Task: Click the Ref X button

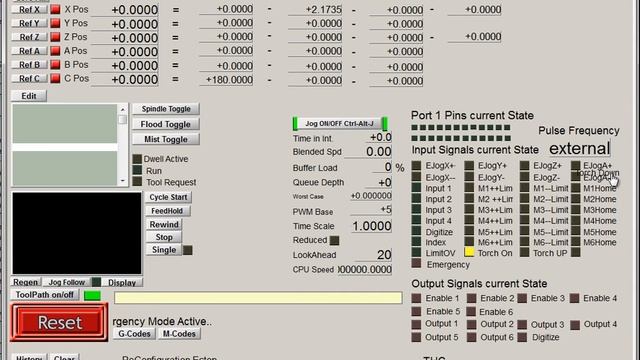Action: click(29, 9)
